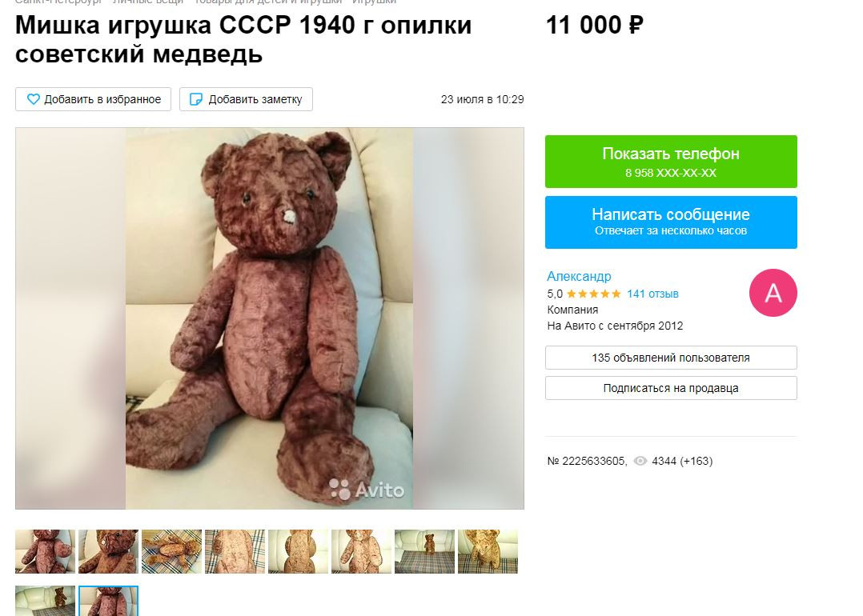This screenshot has height=616, width=863.
Task: Open main teddy bear photo
Action: point(270,318)
